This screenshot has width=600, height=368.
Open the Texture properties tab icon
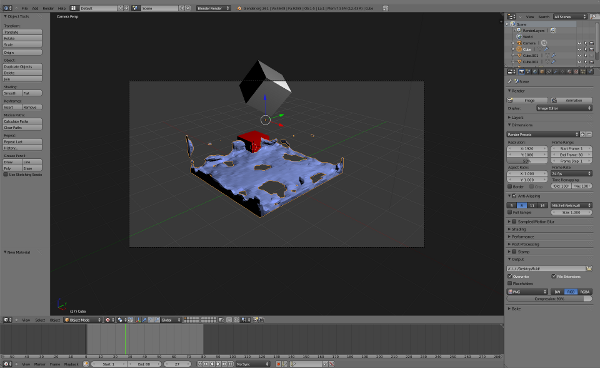(x=576, y=72)
